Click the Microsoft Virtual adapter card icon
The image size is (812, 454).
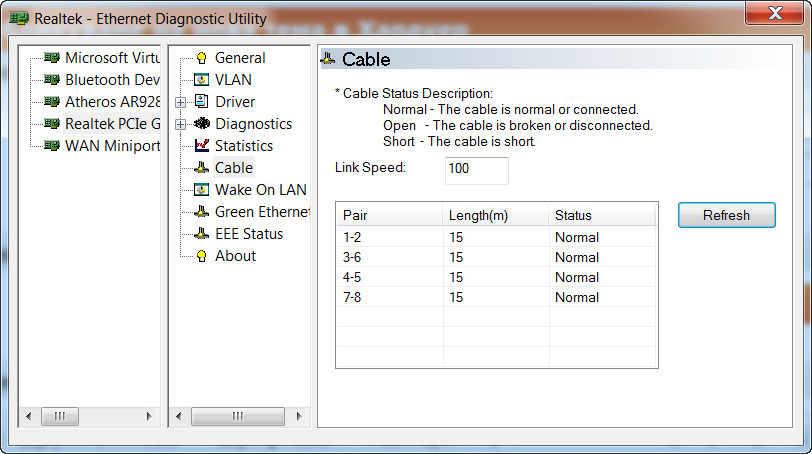52,57
